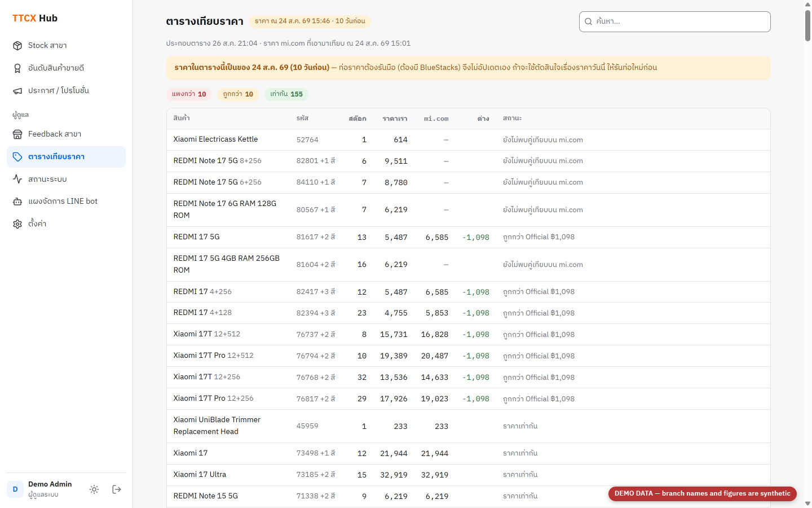
Task: Sort by สินค้า column header
Action: 182,119
